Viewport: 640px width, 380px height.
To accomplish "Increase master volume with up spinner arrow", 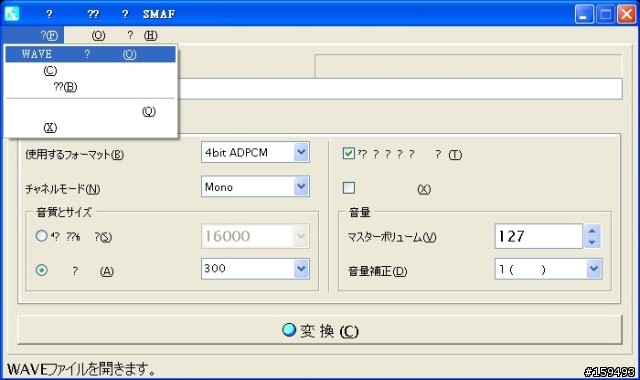I will 592,231.
